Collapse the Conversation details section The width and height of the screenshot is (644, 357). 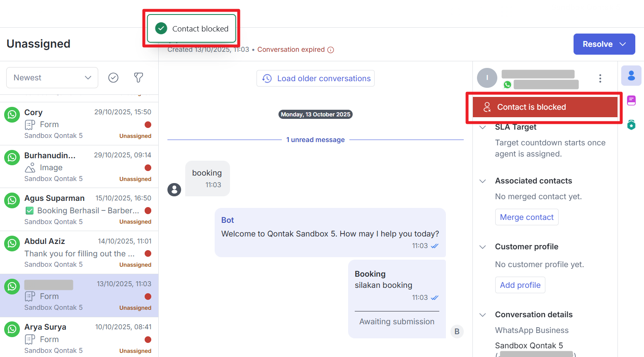click(483, 315)
